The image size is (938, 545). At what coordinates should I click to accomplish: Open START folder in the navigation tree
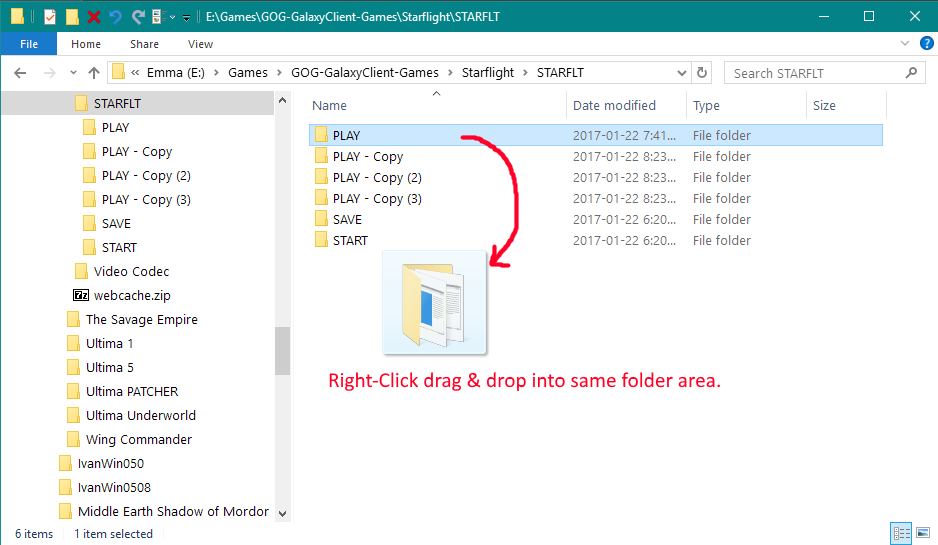119,248
